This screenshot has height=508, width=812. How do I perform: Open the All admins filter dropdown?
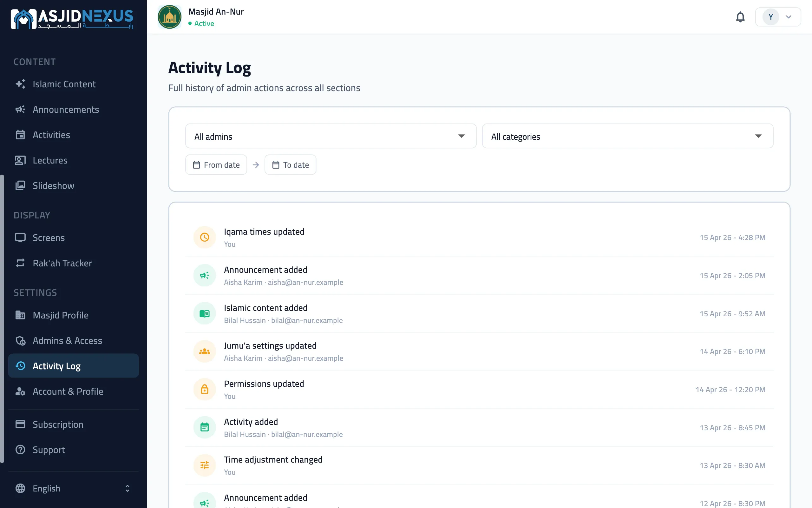pyautogui.click(x=331, y=136)
